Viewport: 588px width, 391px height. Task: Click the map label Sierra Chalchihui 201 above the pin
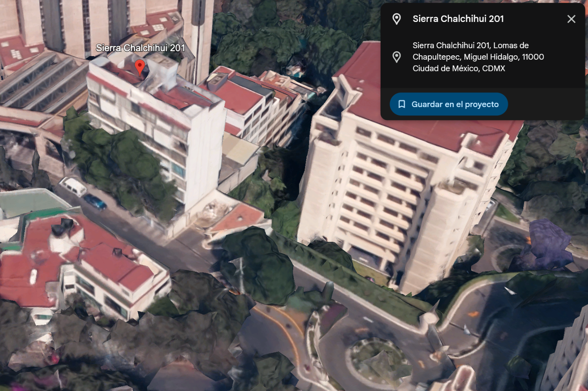pyautogui.click(x=140, y=48)
